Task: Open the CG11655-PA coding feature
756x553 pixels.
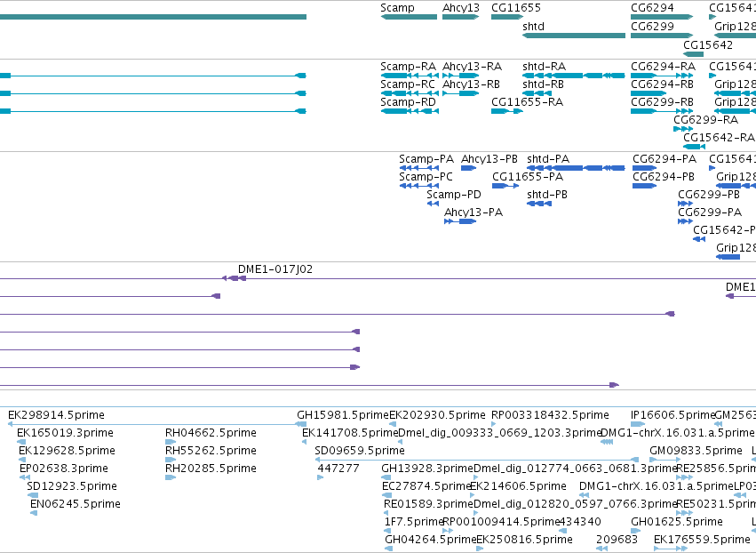Action: [505, 187]
